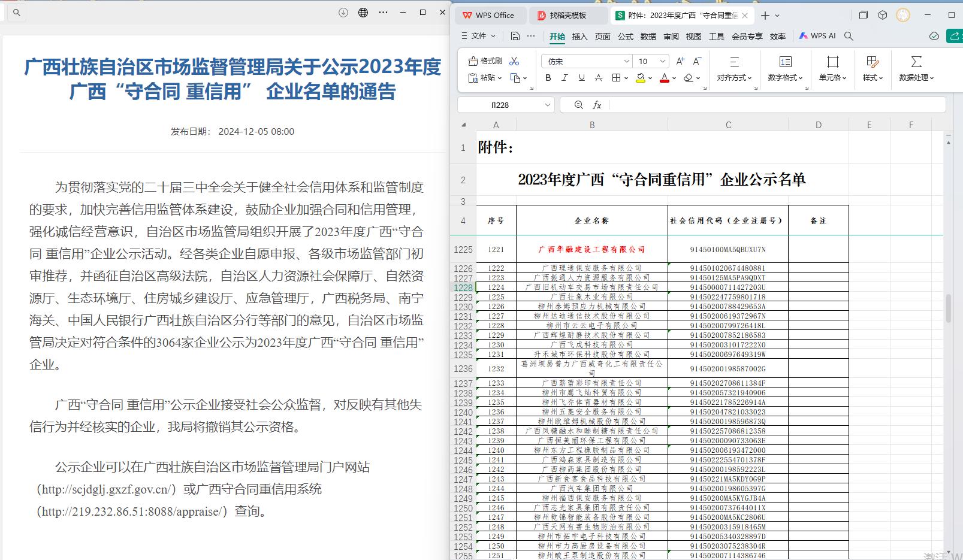Image resolution: width=963 pixels, height=560 pixels.
Task: Click the Copy icon in clipboard group
Action: tap(515, 78)
